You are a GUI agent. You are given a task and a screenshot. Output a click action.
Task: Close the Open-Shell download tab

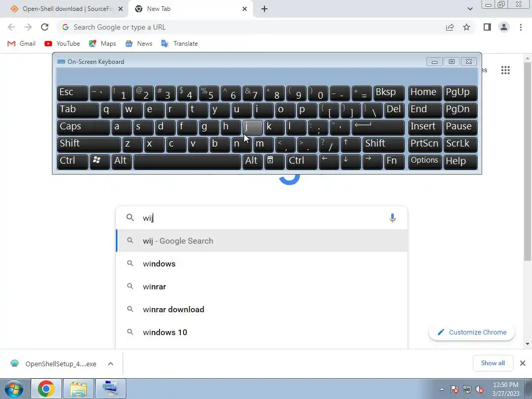(x=121, y=9)
